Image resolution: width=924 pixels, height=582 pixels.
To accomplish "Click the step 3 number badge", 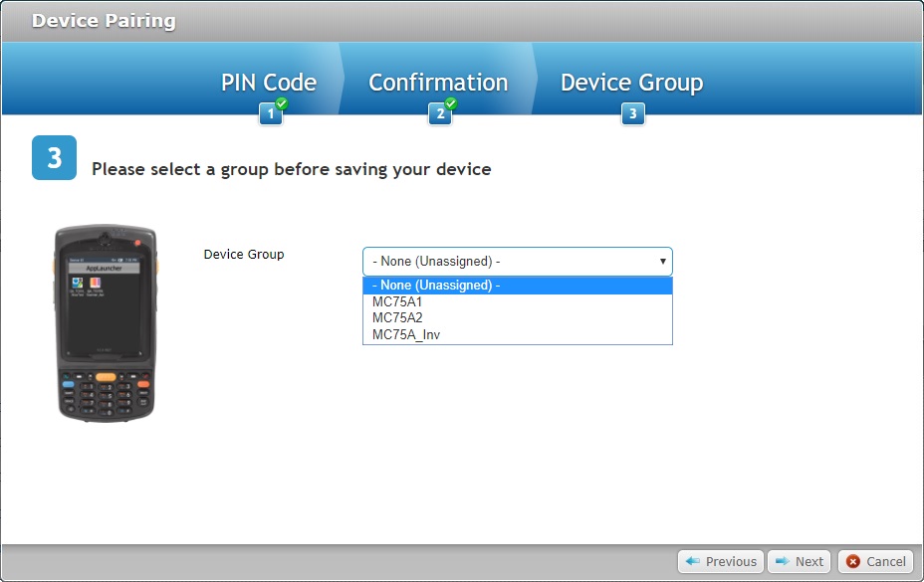I will 632,113.
